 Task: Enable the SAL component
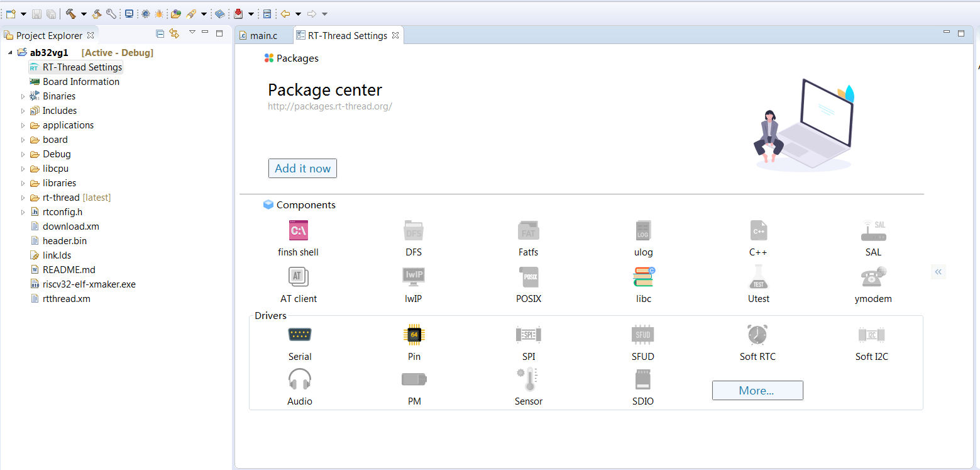[x=873, y=231]
